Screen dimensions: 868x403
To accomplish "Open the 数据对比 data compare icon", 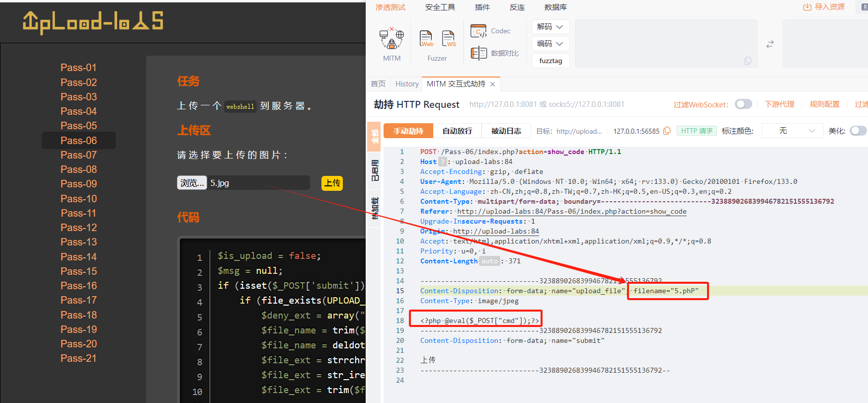I will tap(478, 53).
